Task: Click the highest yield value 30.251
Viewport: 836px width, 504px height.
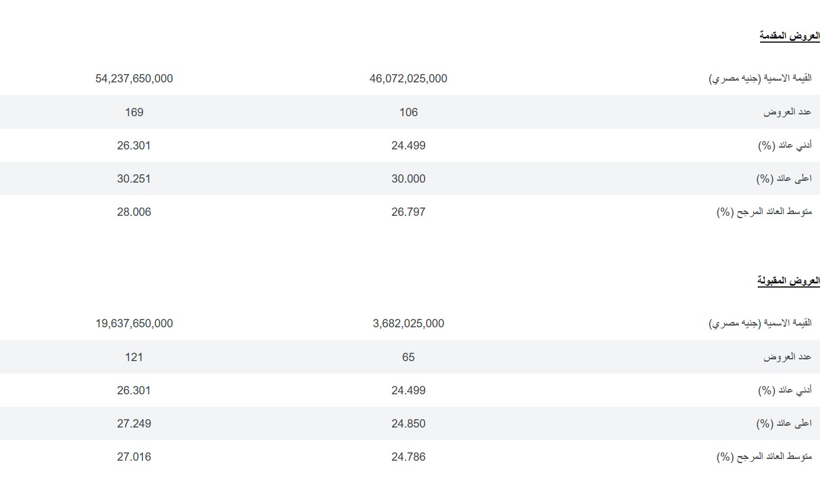Action: (134, 178)
